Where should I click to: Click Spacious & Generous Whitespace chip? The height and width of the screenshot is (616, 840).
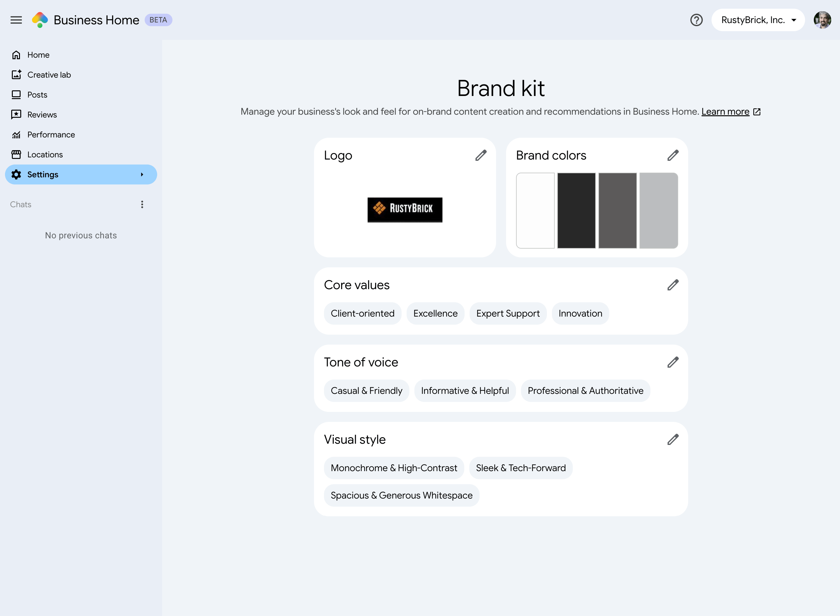[402, 495]
